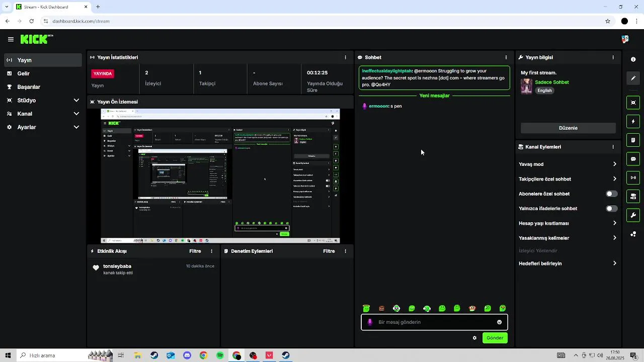Open the Windows Start menu
The width and height of the screenshot is (644, 362).
8,355
